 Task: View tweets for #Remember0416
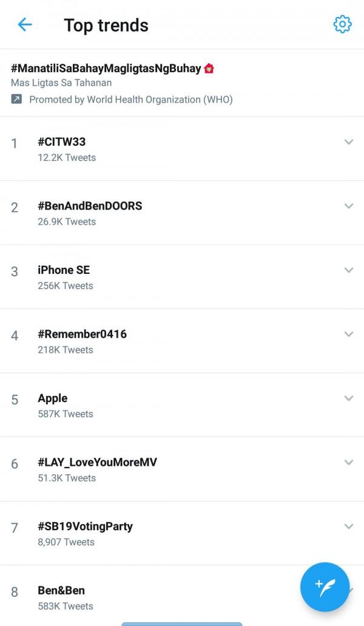(x=82, y=334)
